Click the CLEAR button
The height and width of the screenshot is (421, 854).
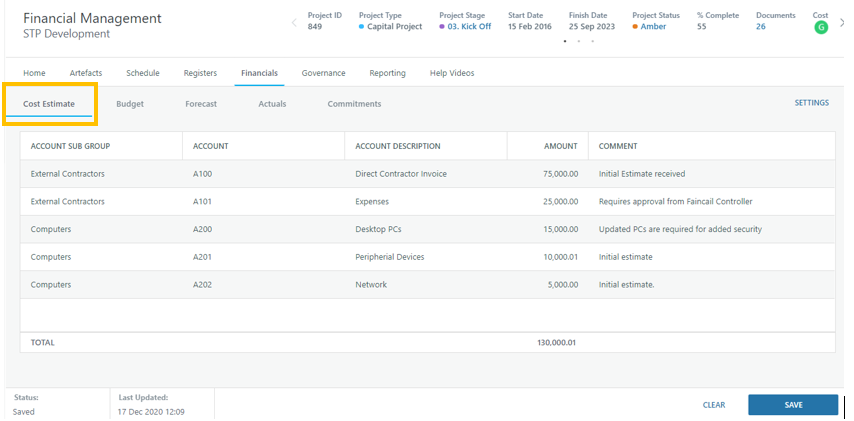point(714,405)
